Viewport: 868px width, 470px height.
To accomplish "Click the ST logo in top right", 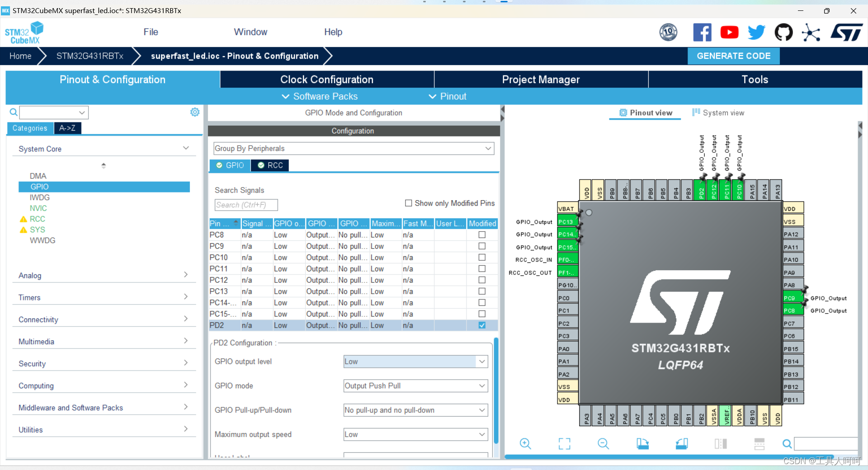I will (x=847, y=33).
